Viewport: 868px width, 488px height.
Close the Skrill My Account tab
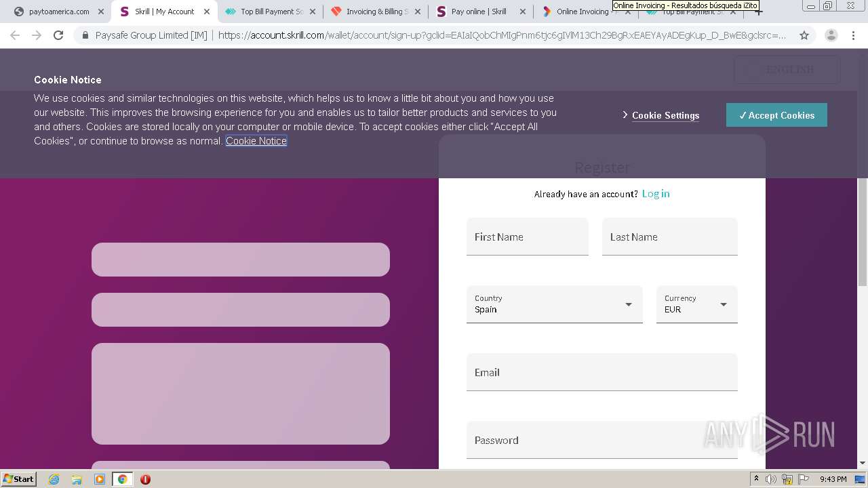point(207,12)
